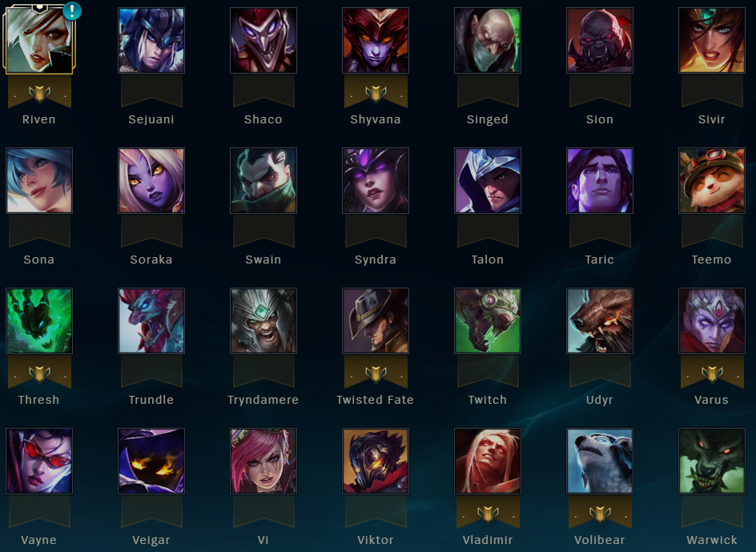Click the Twitch rat portrait
This screenshot has width=756, height=552.
tap(488, 321)
